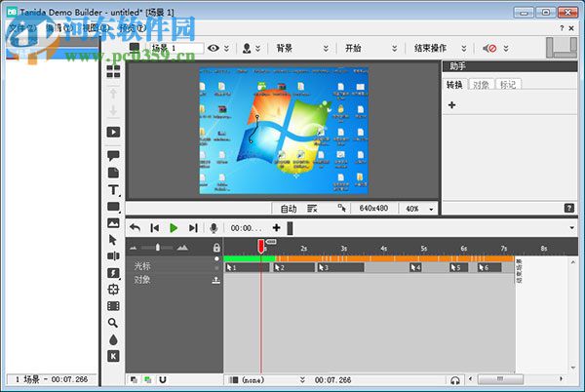Select the film strip video tool
The width and height of the screenshot is (585, 392).
coord(113,306)
